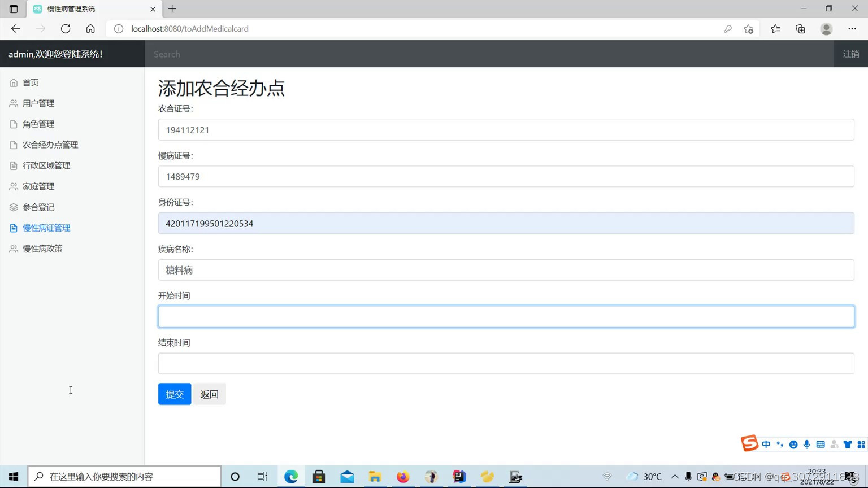Click the QQ penguin tray icon
The height and width of the screenshot is (488, 868).
[716, 477]
